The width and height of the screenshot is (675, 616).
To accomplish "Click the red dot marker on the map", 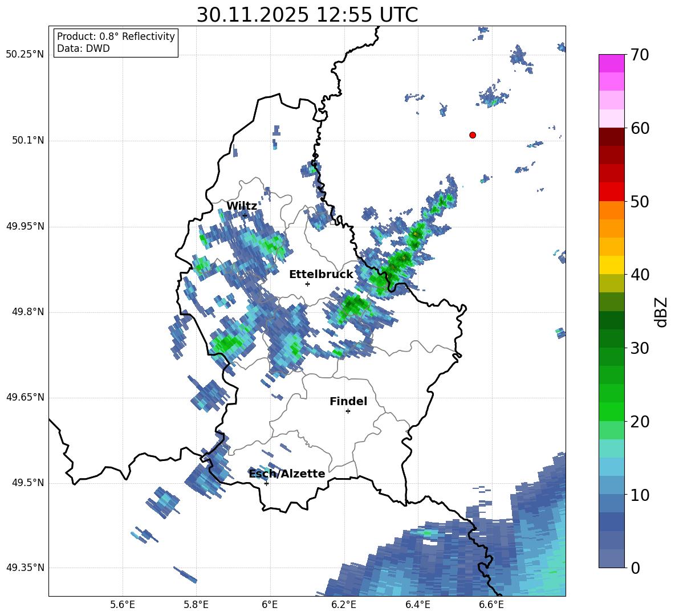I will click(x=473, y=135).
